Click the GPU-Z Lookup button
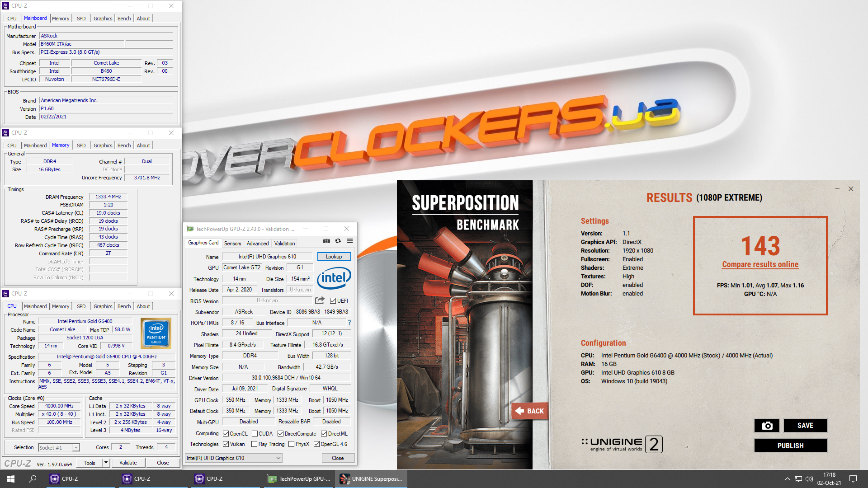Viewport: 868px width, 488px height. tap(334, 257)
